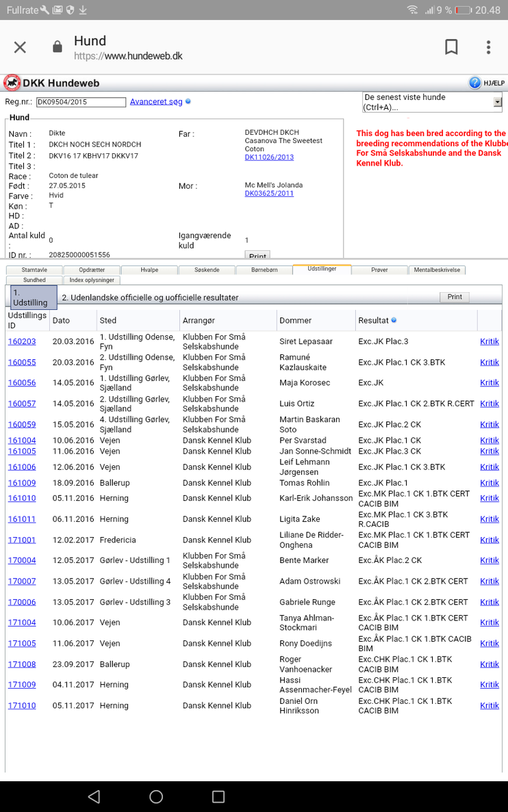The width and height of the screenshot is (508, 812).
Task: Tap the Android home navigation button
Action: coord(156,796)
